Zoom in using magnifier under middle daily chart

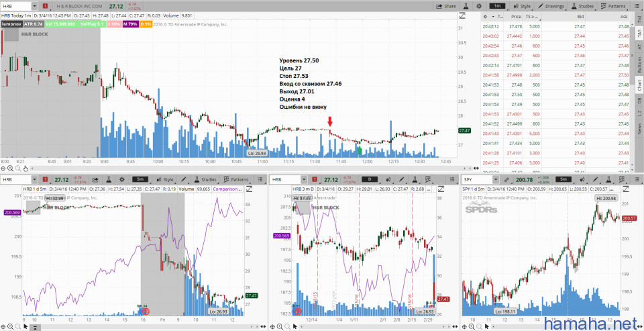pyautogui.click(x=279, y=326)
